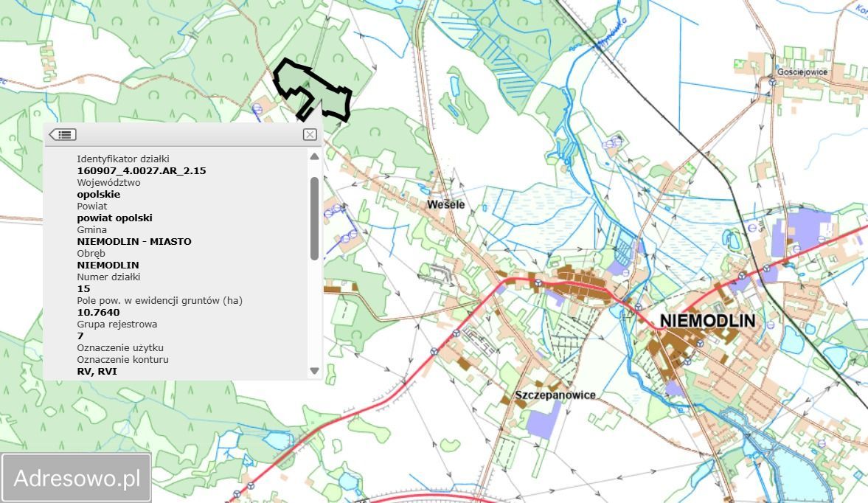The image size is (868, 503).
Task: Click the highlighted parcel outline on map
Action: pyautogui.click(x=312, y=90)
